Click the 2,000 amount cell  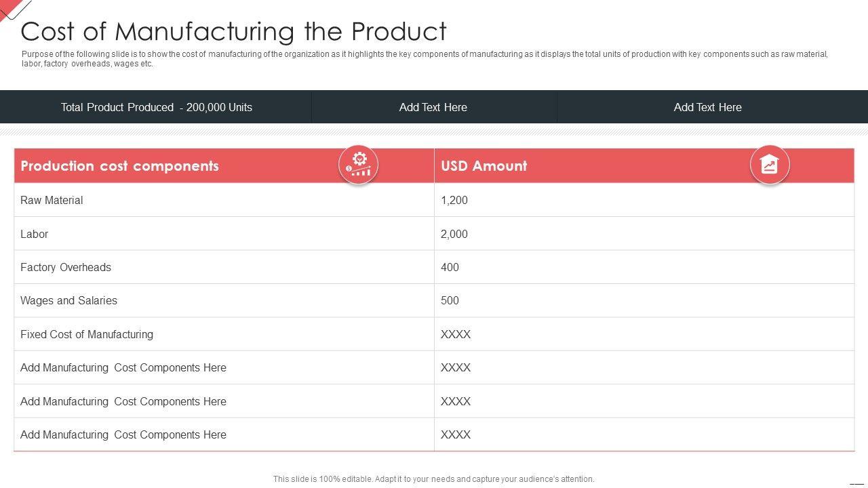coord(454,234)
